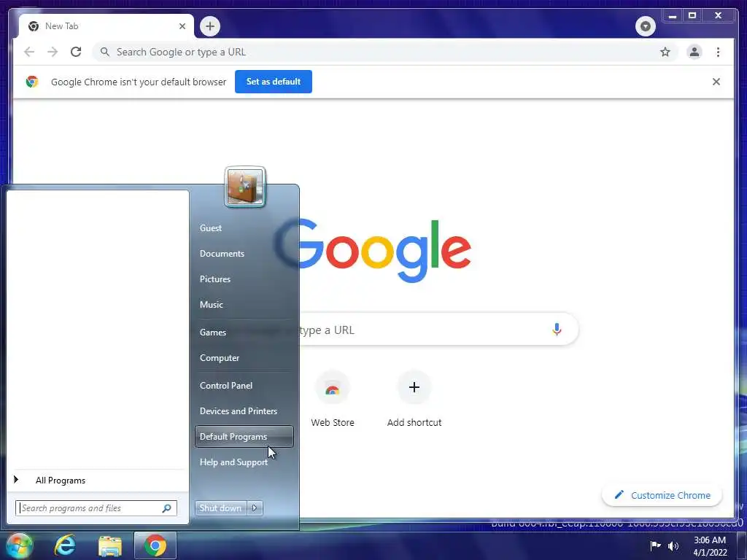Open Control Panel from the Start menu
This screenshot has width=747, height=560.
tap(226, 386)
